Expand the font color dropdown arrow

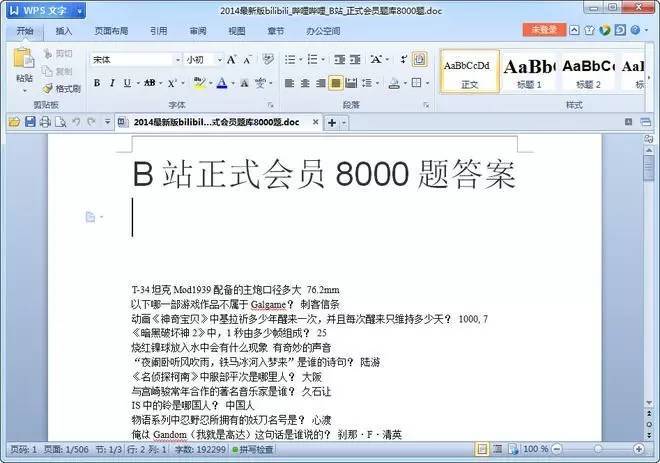click(233, 83)
